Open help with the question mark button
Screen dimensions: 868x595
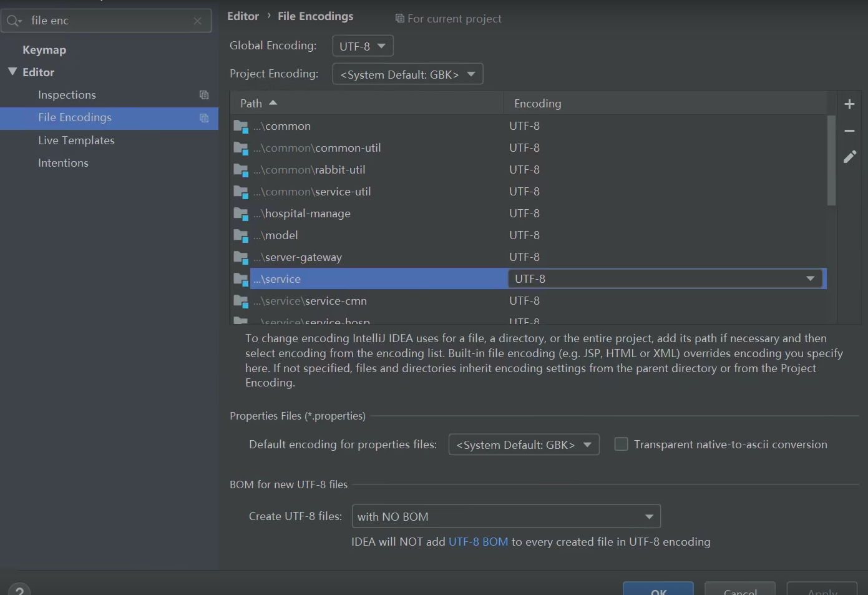19,590
